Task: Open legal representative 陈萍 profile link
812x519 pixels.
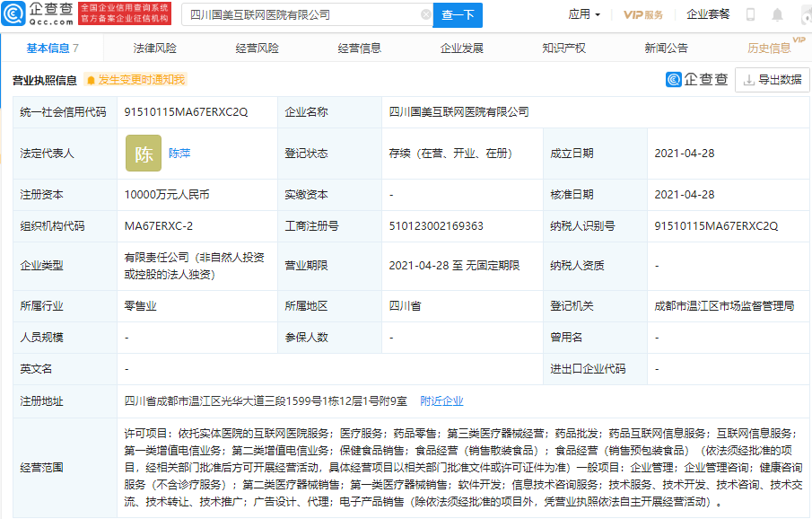Action: pos(179,154)
